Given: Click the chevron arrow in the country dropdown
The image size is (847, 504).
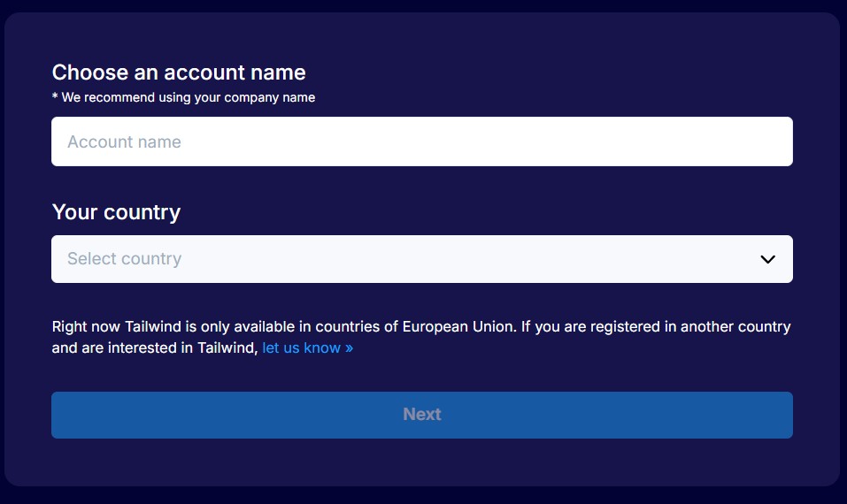Looking at the screenshot, I should [x=767, y=259].
